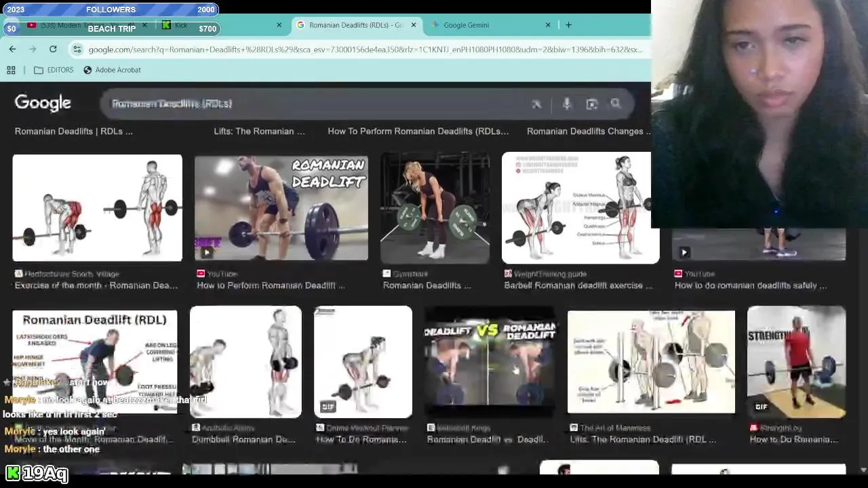Open 'How To Do Romanian' GIF image
The image size is (868, 488).
pos(363,361)
